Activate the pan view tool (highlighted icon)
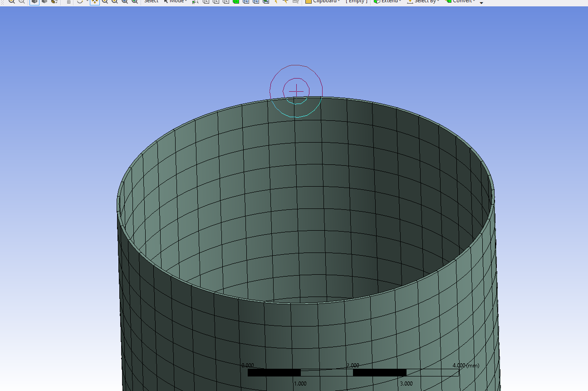Viewport: 588px width, 391px height. point(94,1)
